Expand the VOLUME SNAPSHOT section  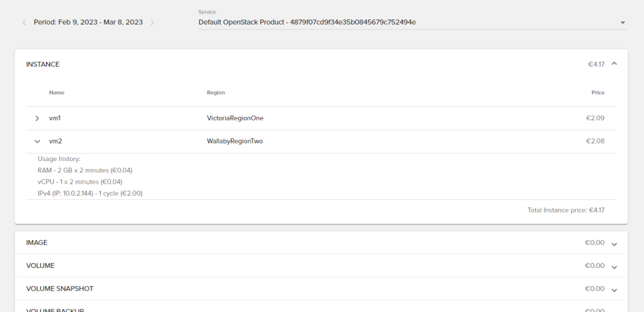pyautogui.click(x=614, y=290)
